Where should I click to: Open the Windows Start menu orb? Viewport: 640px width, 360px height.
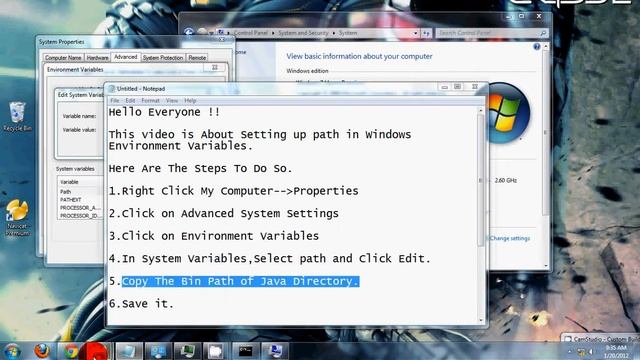tap(12, 351)
